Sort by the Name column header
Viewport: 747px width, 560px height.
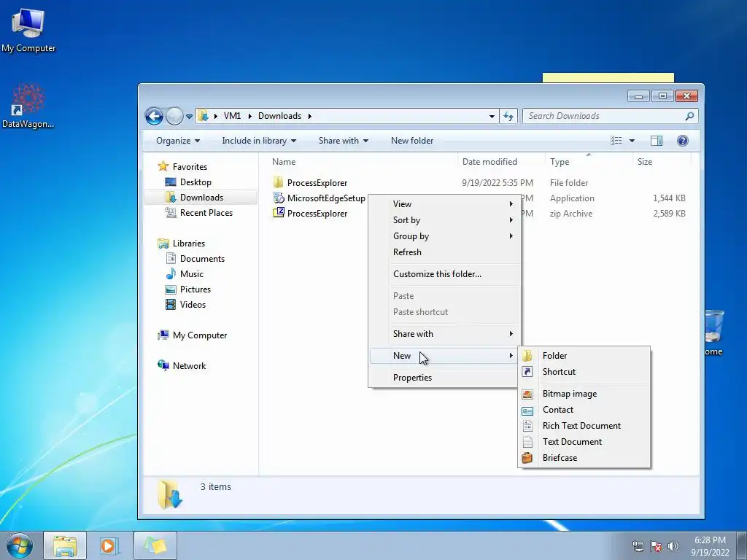pos(284,161)
